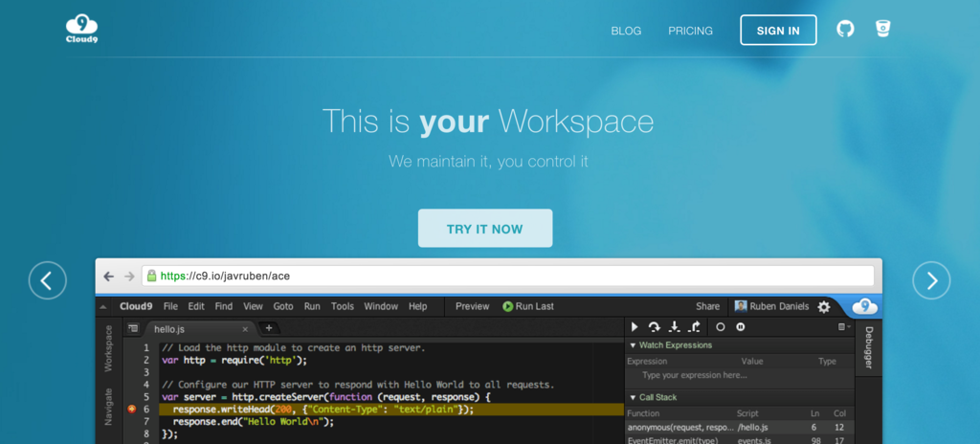The height and width of the screenshot is (444, 980).
Task: Toggle pause on exceptions icon
Action: point(741,326)
